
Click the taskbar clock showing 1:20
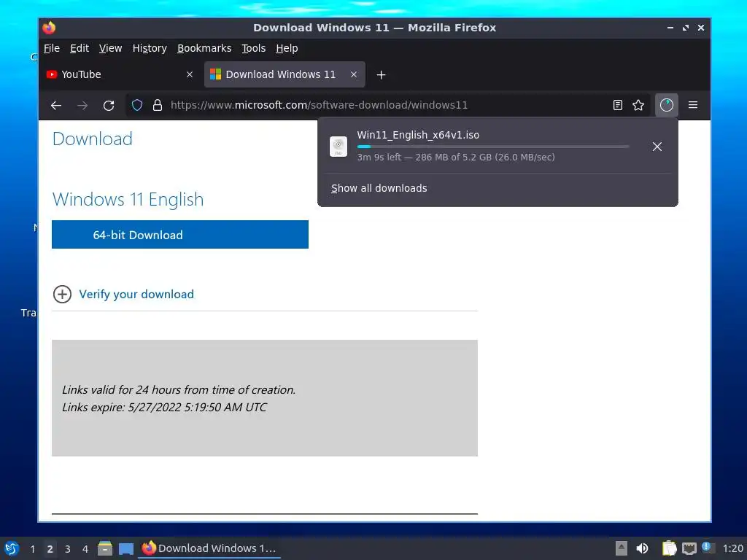click(x=732, y=548)
